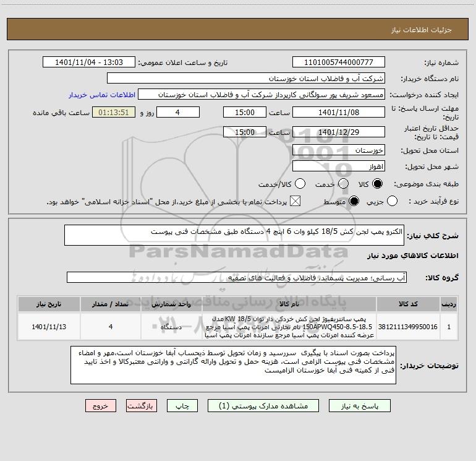The height and width of the screenshot is (461, 476).
Task: Click the unit cell دستگاه
Action: click(x=171, y=327)
